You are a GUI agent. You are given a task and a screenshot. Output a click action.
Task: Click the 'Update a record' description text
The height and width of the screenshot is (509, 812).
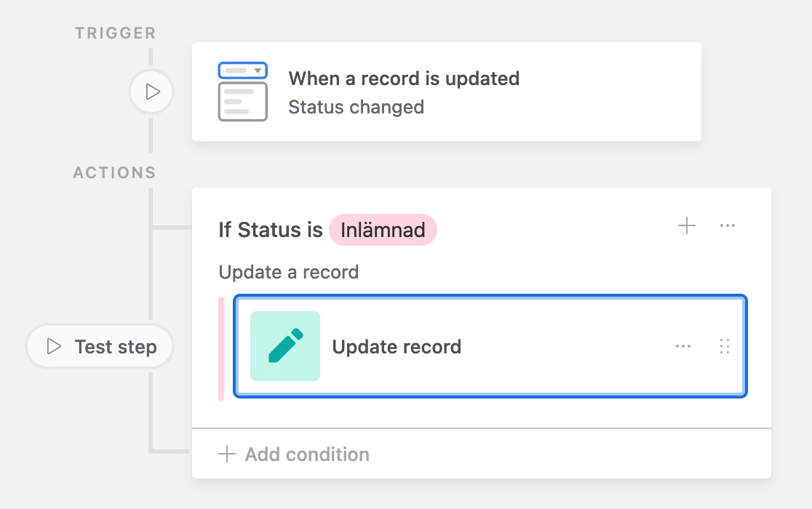(288, 272)
